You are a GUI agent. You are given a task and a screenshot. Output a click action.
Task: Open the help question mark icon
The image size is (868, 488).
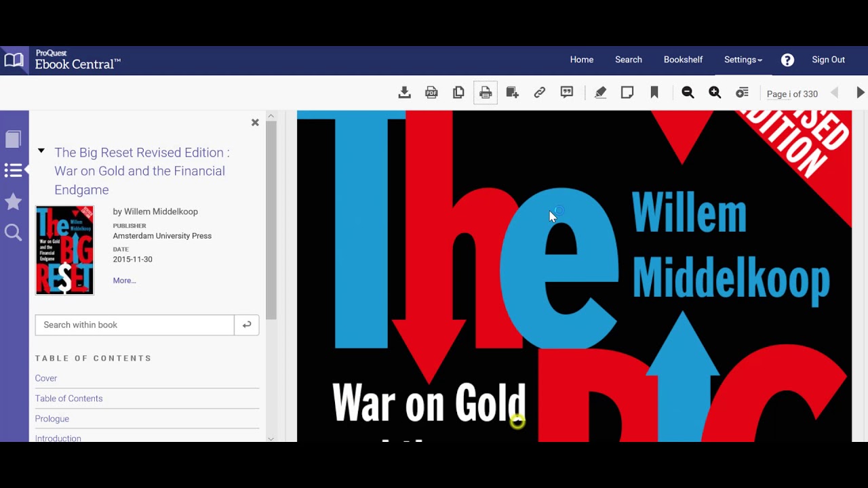[x=787, y=60]
